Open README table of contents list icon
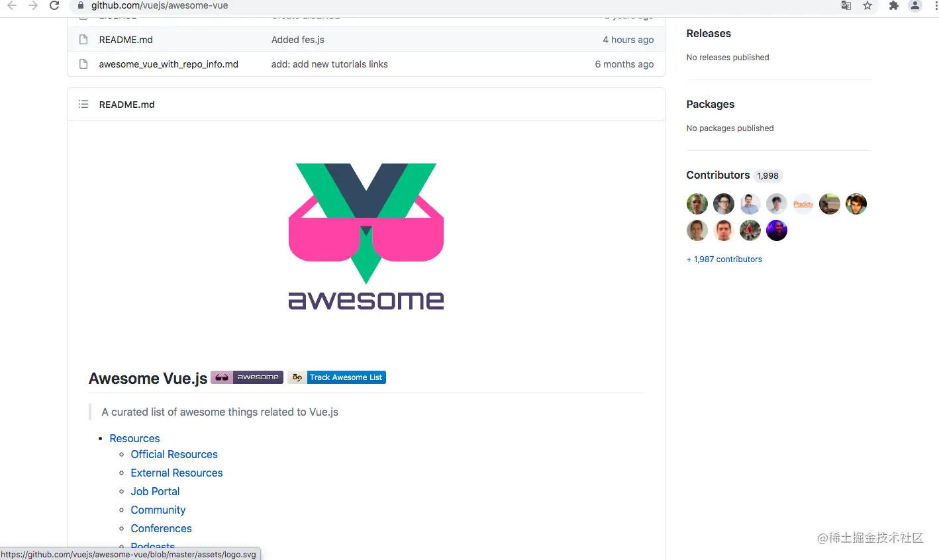939x560 pixels. 83,104
